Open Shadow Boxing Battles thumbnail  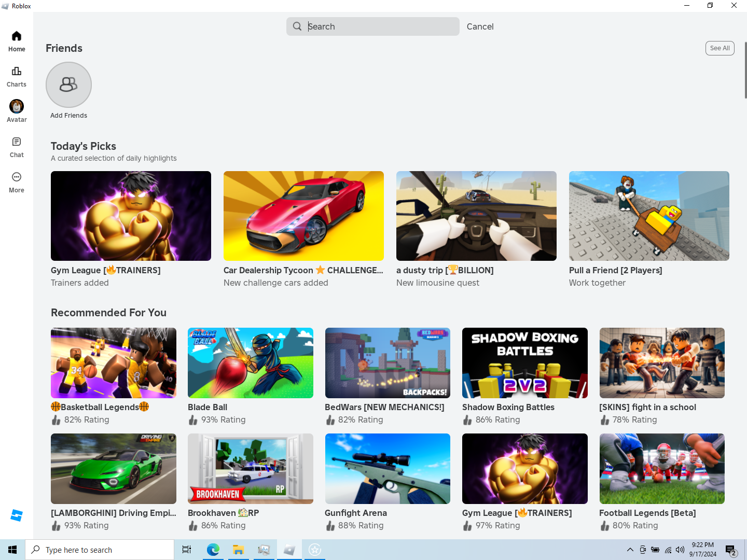pyautogui.click(x=525, y=363)
